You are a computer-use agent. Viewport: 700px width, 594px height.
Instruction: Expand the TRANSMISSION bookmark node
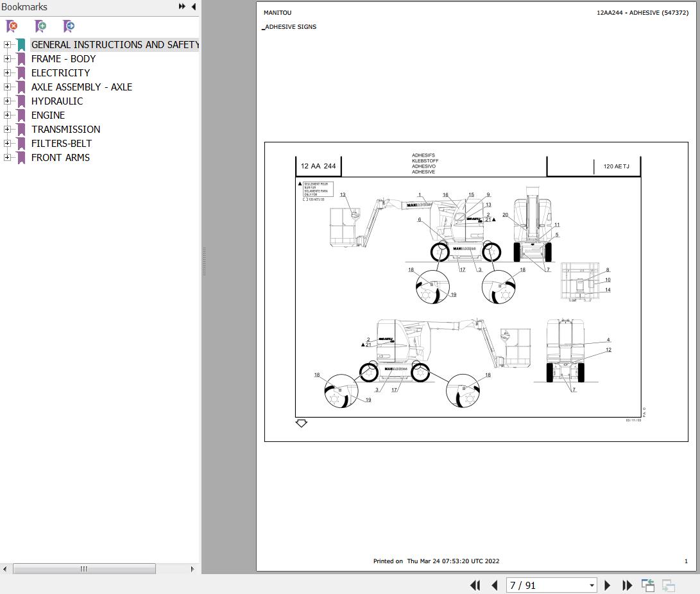tap(7, 130)
